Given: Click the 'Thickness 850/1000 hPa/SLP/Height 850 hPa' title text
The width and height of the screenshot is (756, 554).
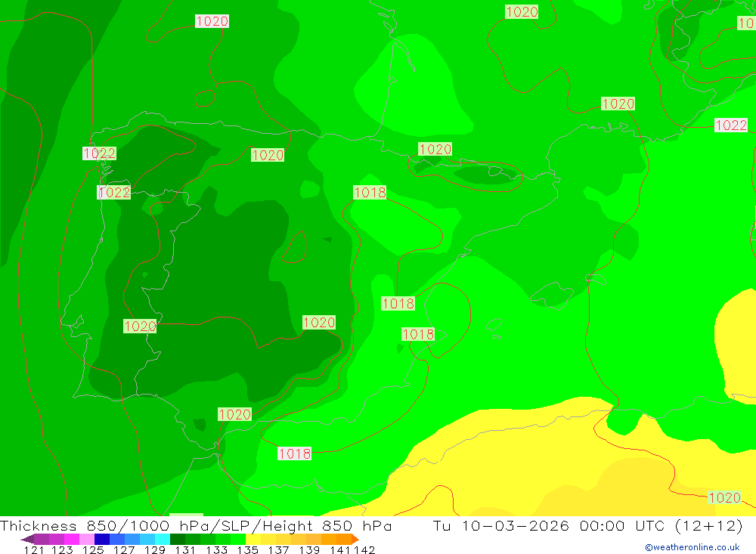Looking at the screenshot, I should tap(196, 525).
